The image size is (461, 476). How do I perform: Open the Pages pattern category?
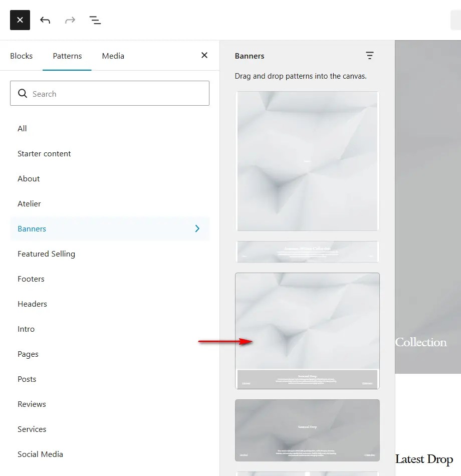tap(110, 354)
